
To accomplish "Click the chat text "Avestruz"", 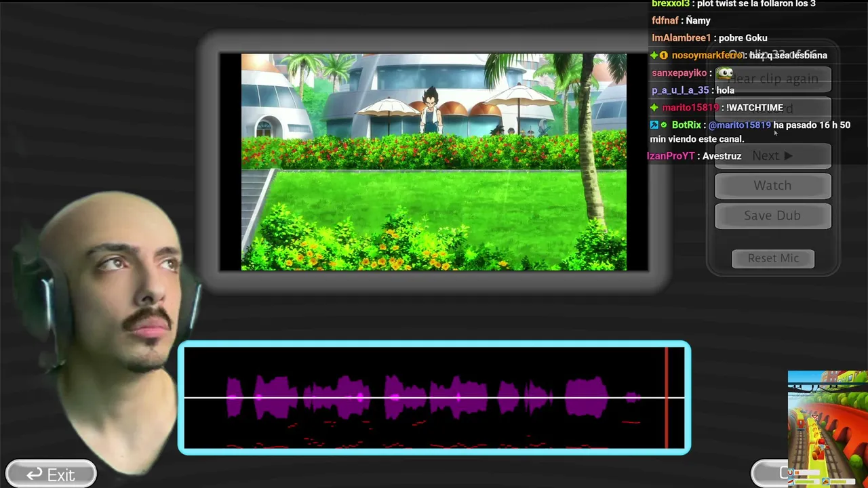I will point(722,156).
